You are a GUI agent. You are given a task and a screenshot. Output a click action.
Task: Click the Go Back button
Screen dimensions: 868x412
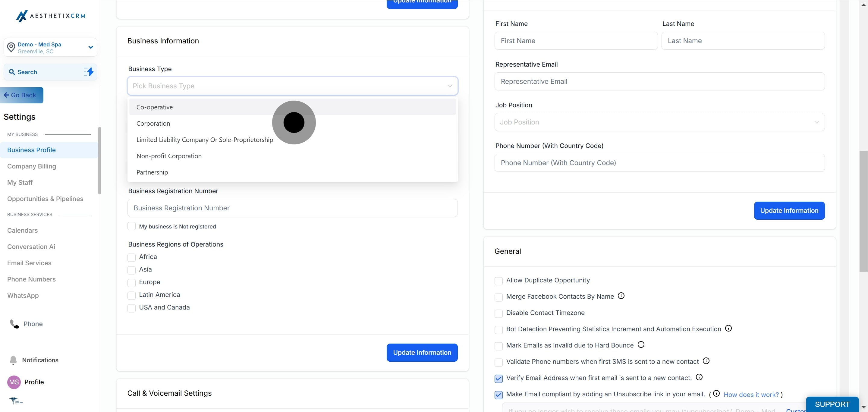pyautogui.click(x=22, y=95)
